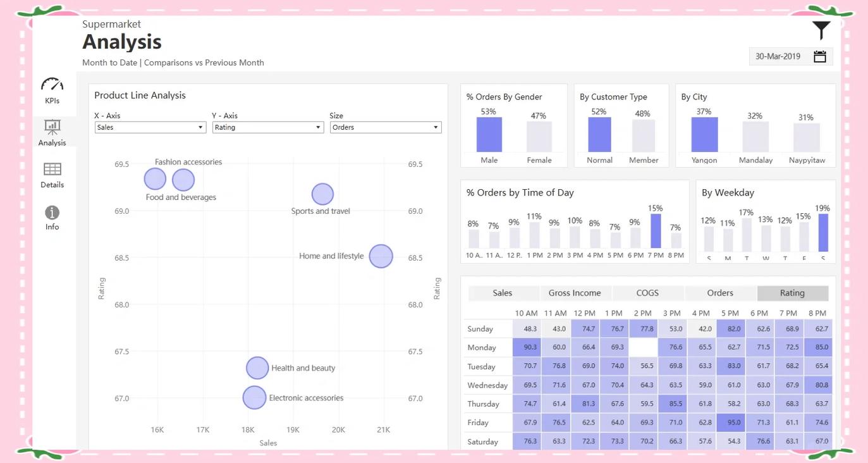The height and width of the screenshot is (463, 868).
Task: Click the Home and lifestyle bubble
Action: (381, 256)
